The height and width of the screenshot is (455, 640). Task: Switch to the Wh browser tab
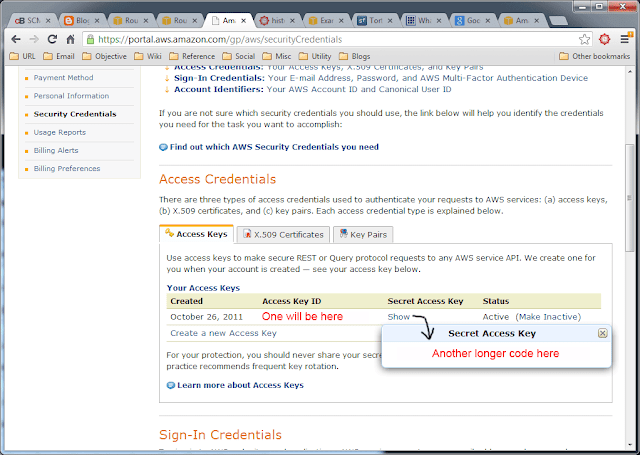point(422,20)
